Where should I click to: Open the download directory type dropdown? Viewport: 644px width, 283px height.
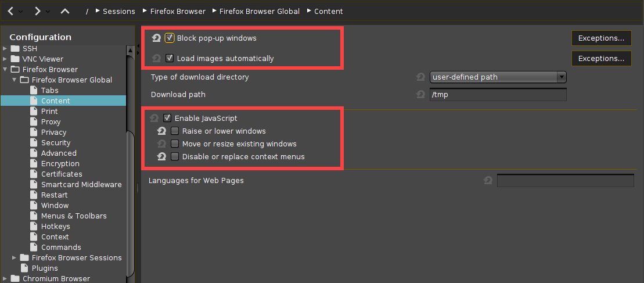click(498, 77)
